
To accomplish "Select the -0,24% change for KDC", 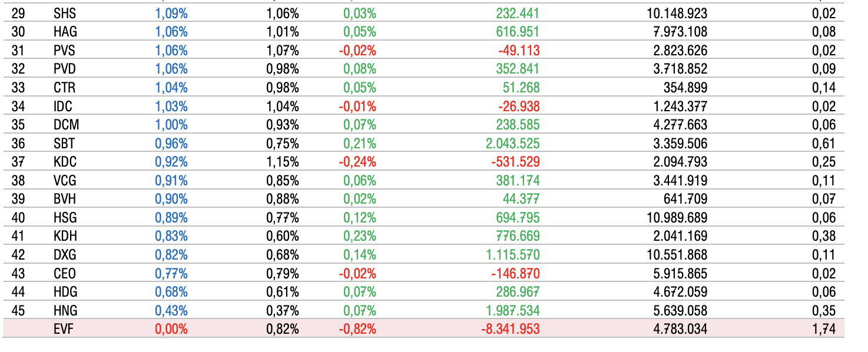I will (x=357, y=162).
